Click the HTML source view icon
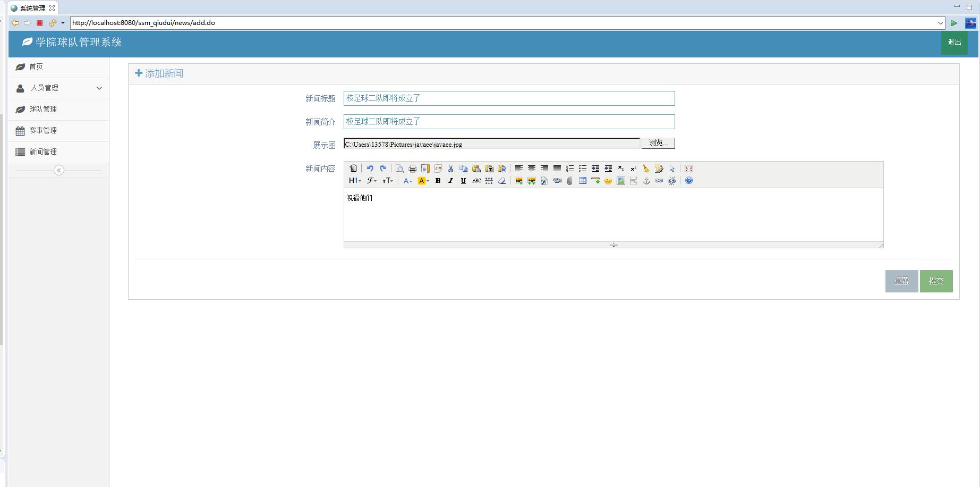 tap(353, 169)
